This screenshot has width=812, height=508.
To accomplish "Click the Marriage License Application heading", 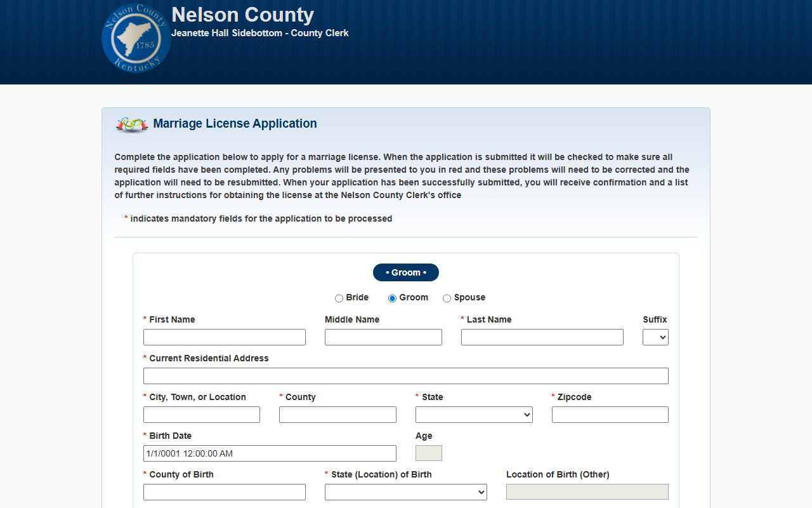I will pyautogui.click(x=235, y=124).
